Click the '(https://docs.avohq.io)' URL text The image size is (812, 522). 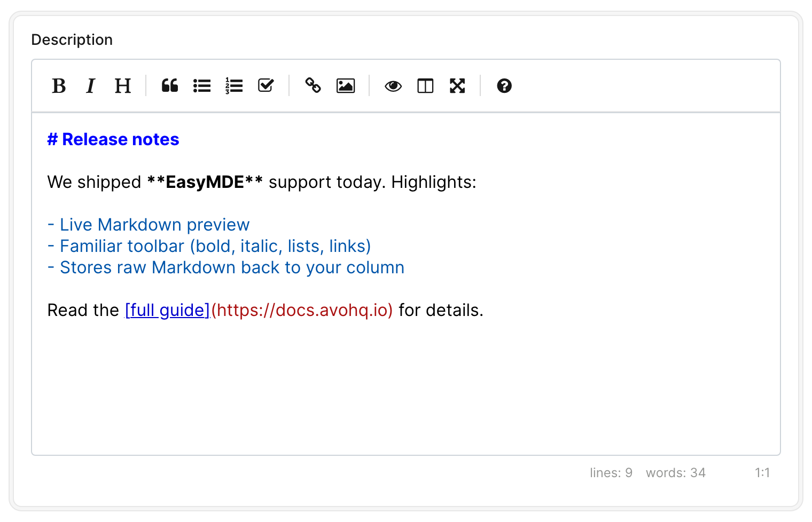[302, 310]
